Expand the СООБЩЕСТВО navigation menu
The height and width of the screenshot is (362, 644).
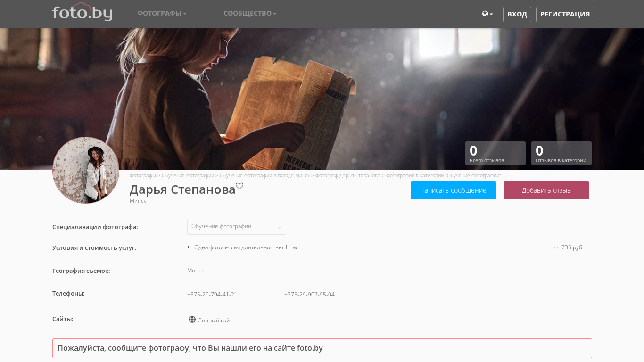(x=250, y=14)
